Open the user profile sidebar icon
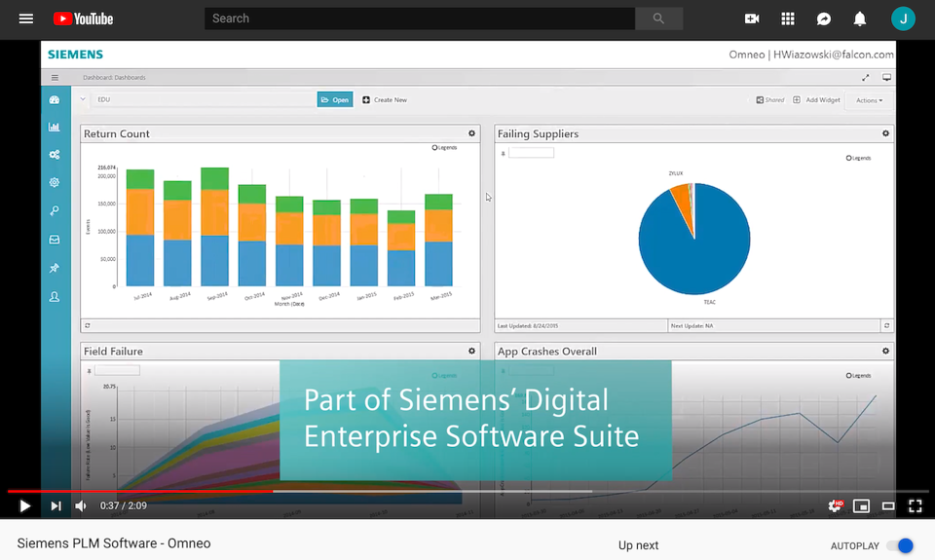The width and height of the screenshot is (935, 560). click(55, 296)
